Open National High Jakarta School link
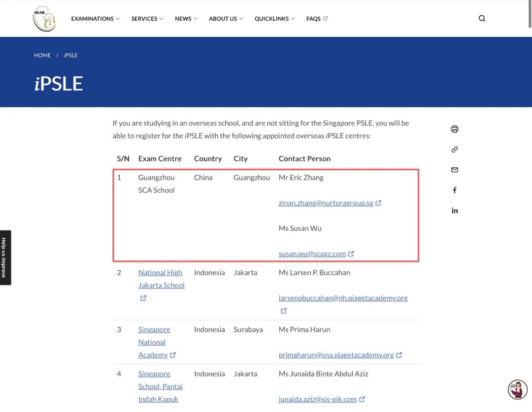This screenshot has width=532, height=412. pyautogui.click(x=161, y=279)
